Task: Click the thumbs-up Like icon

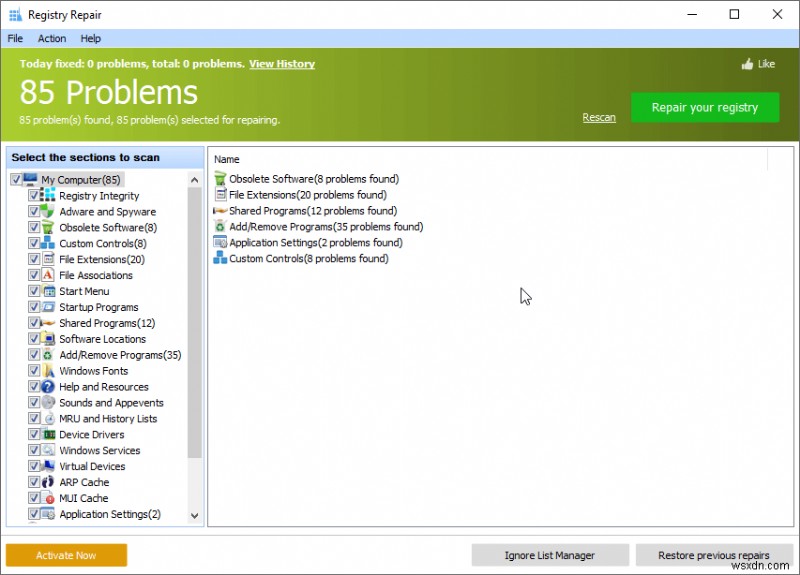Action: click(747, 64)
